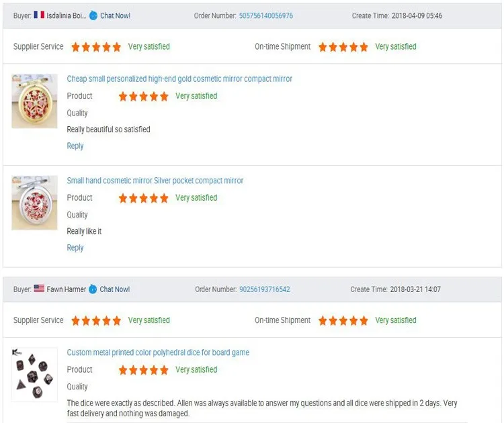Click the dice Product star rating

coord(144,370)
